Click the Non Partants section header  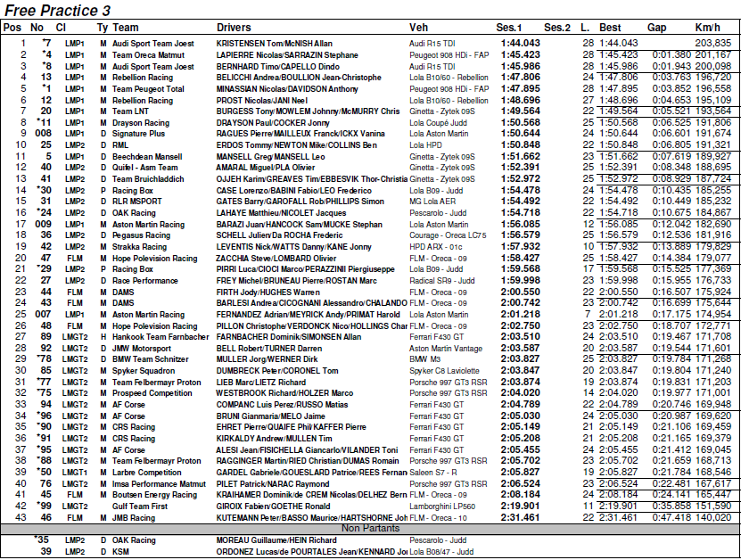pos(370,528)
